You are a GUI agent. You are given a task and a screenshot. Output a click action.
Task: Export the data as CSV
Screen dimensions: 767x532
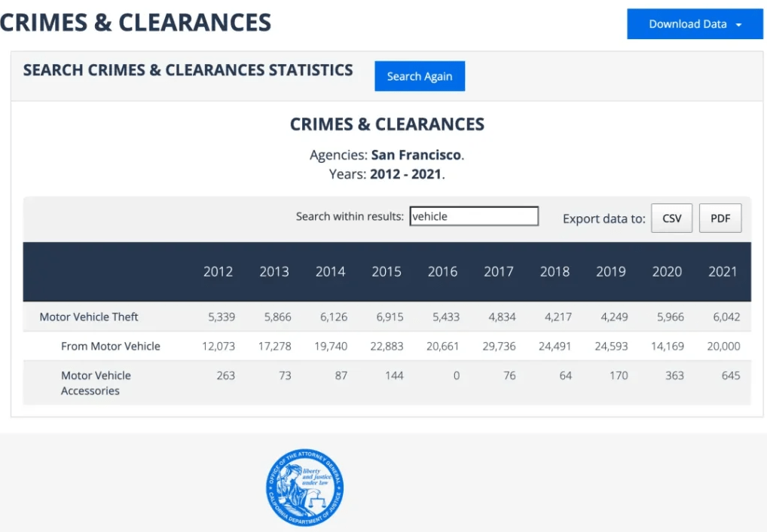671,219
